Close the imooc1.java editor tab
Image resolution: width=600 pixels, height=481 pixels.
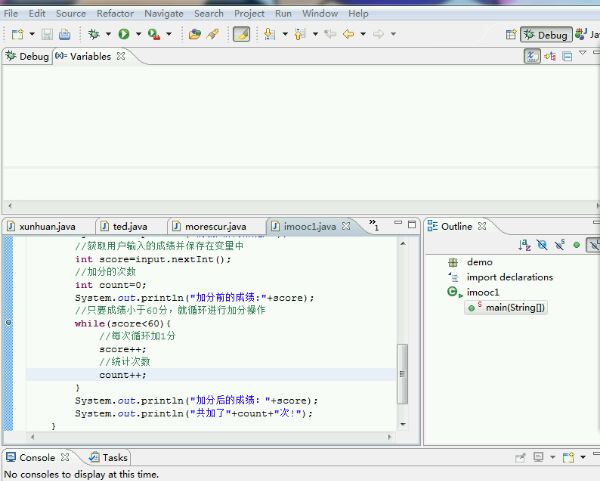click(x=347, y=227)
